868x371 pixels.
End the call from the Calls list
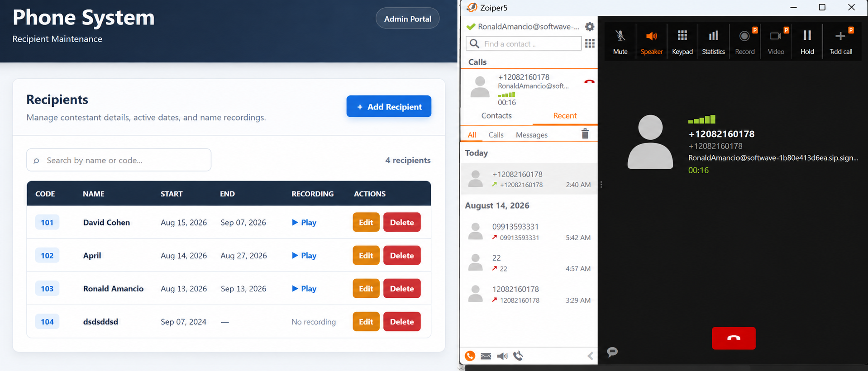coord(589,82)
